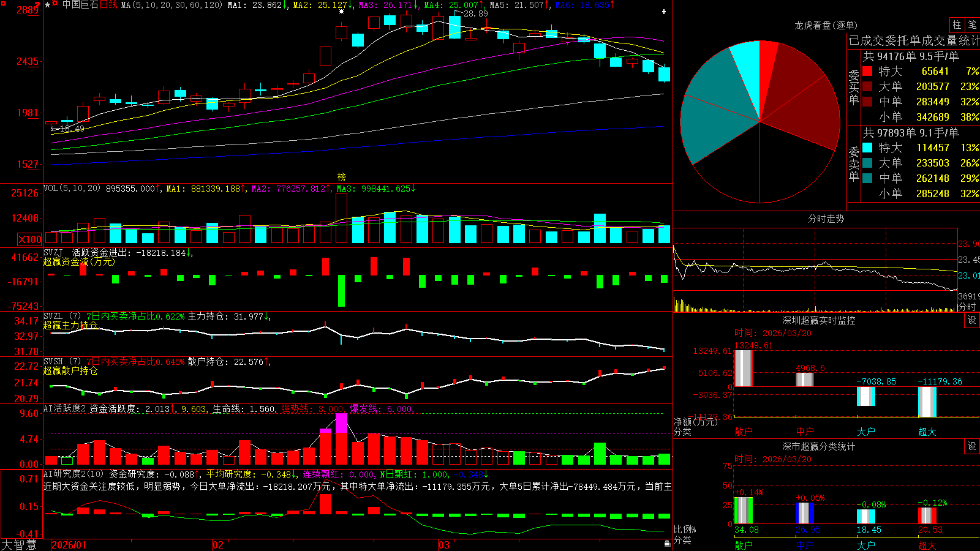The width and height of the screenshot is (980, 551).
Task: Click the 深市超赢分类统计 title
Action: [x=818, y=446]
